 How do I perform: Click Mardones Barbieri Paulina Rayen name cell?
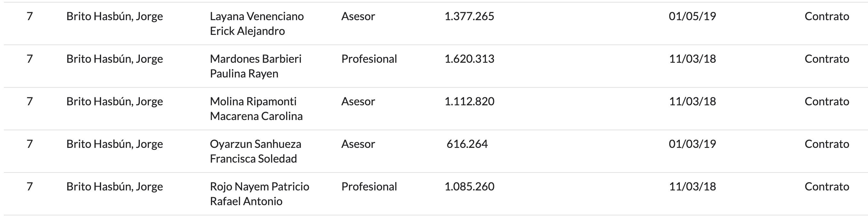click(256, 66)
